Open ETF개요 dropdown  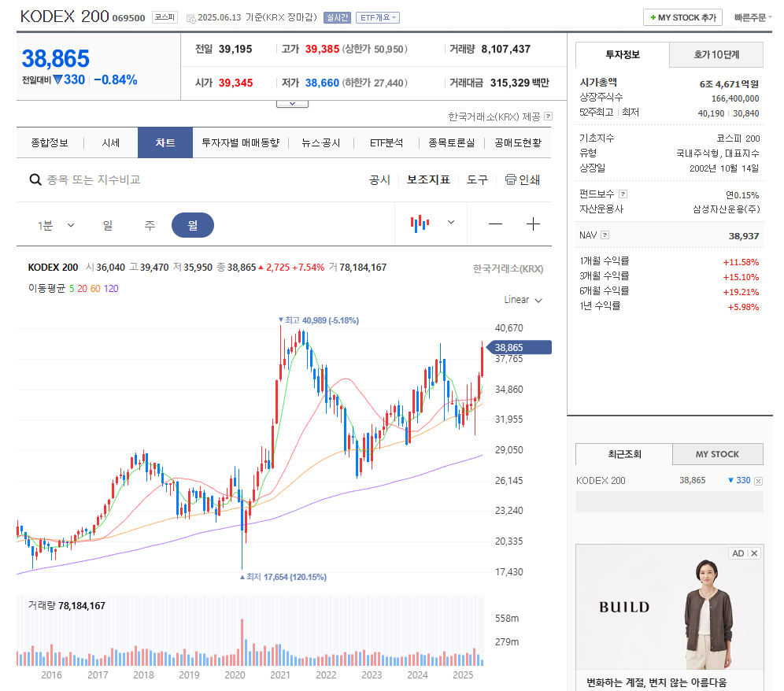(x=378, y=17)
